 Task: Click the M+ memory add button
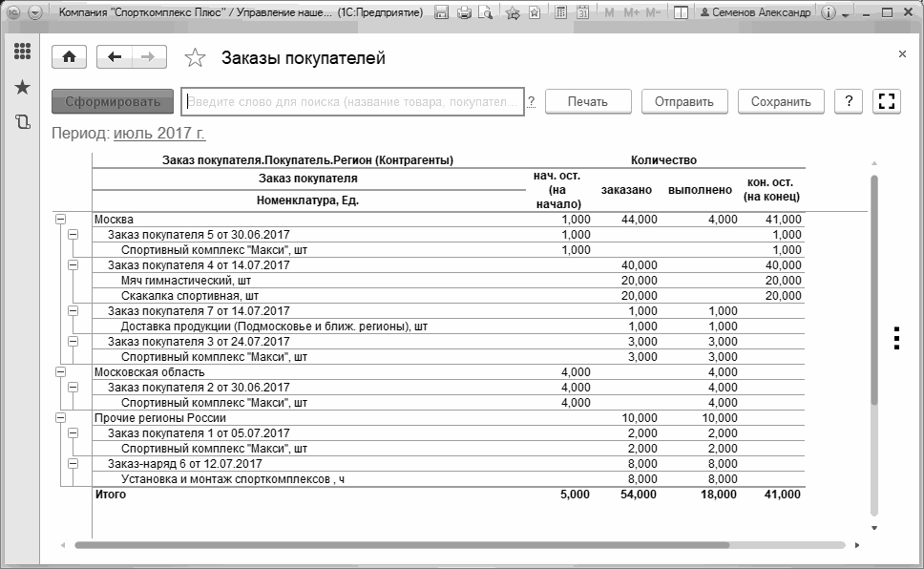[631, 12]
